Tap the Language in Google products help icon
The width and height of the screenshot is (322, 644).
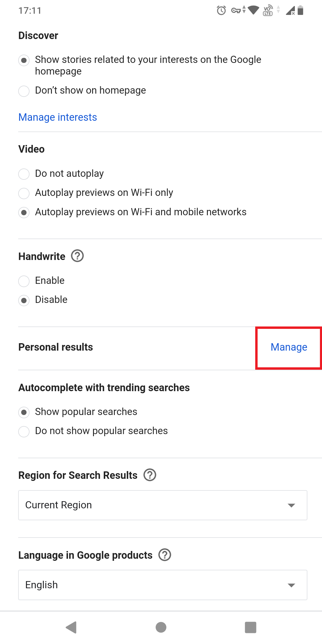click(165, 555)
